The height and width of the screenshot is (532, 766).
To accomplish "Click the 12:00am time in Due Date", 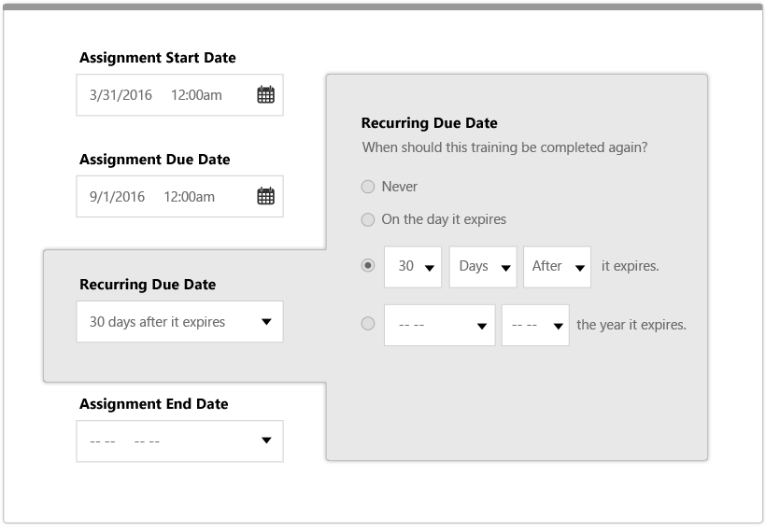I will pos(189,196).
